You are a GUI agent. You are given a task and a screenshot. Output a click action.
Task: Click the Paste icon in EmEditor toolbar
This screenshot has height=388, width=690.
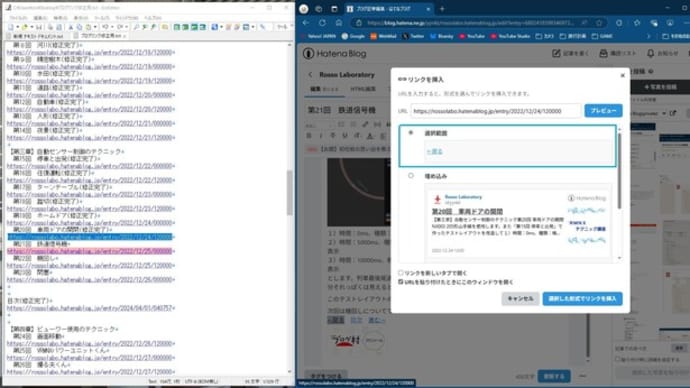pos(88,27)
